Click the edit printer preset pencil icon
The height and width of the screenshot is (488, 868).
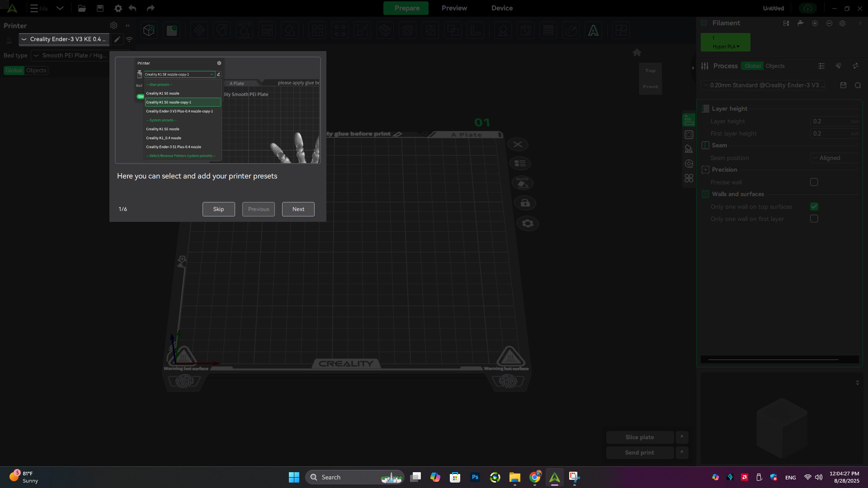117,39
